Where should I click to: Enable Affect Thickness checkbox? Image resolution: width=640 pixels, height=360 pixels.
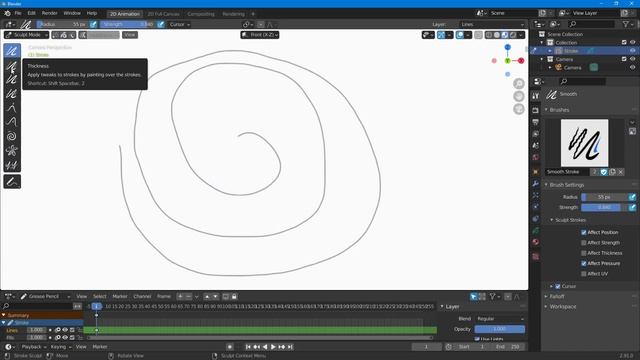pyautogui.click(x=584, y=253)
